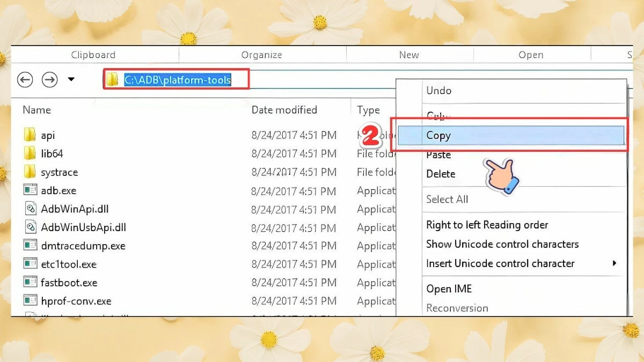644x362 pixels.
Task: Sort files by Date modified column
Action: (284, 110)
